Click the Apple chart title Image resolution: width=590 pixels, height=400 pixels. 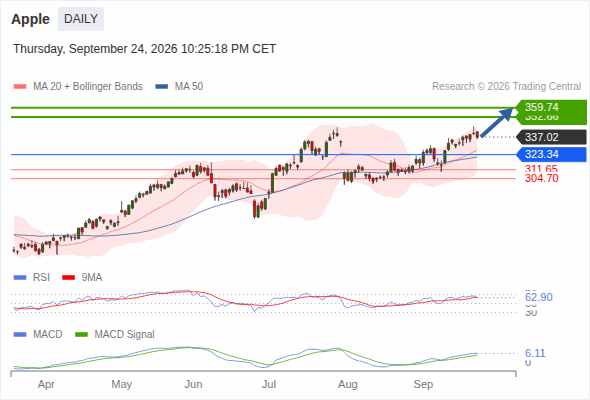(x=30, y=19)
